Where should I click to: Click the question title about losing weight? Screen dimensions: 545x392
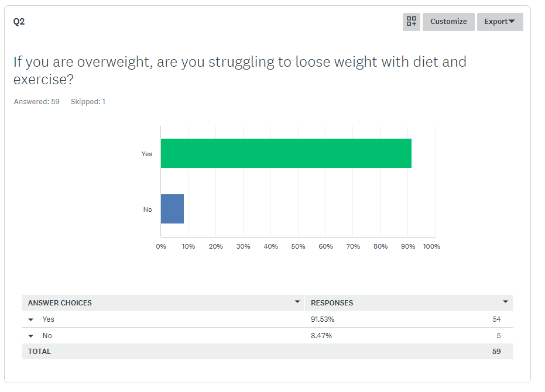(240, 70)
